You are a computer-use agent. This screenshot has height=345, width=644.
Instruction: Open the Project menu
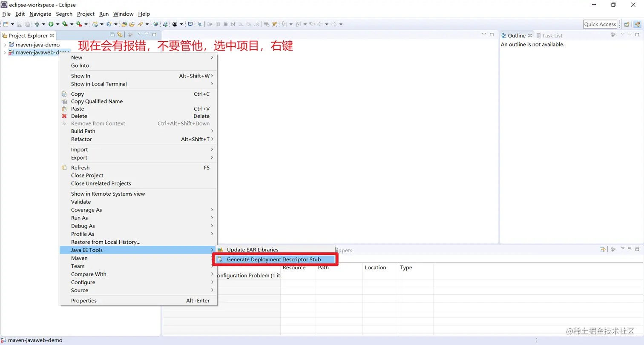[86, 14]
